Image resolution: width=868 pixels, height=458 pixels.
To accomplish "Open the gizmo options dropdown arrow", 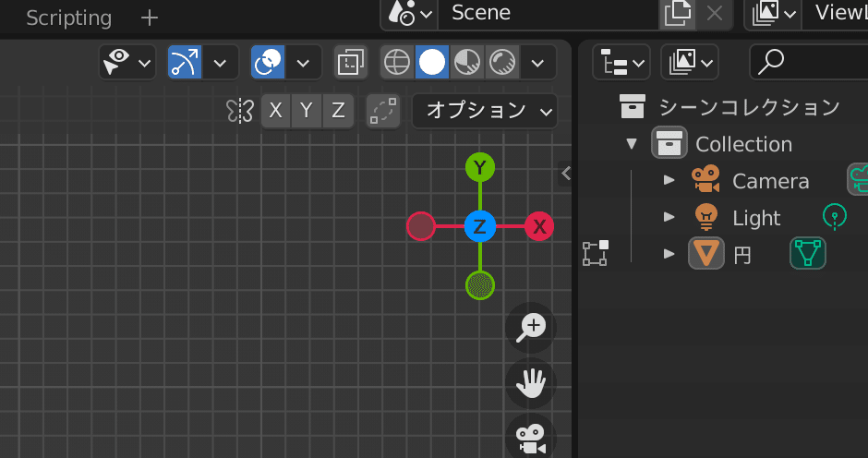I will click(221, 63).
